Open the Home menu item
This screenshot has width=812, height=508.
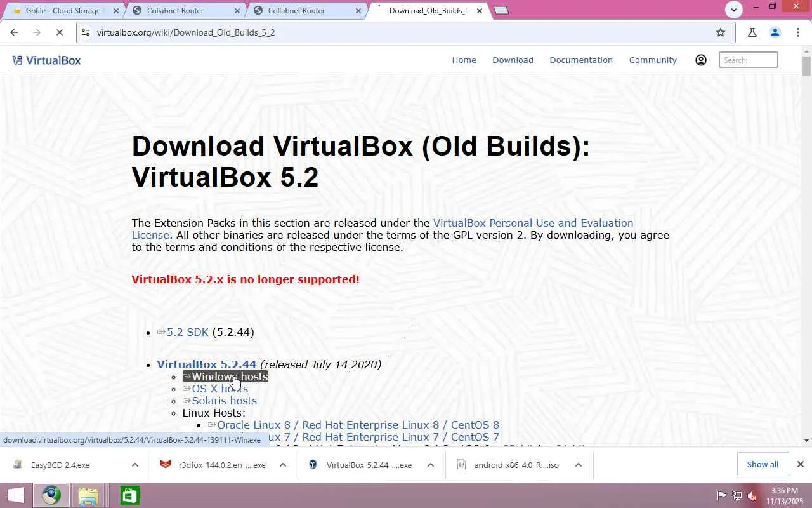(x=464, y=60)
